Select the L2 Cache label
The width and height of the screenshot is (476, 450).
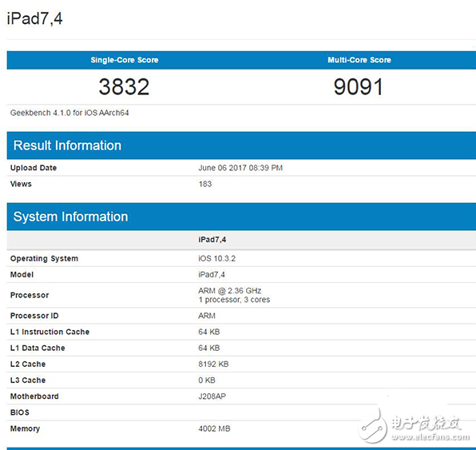28,364
